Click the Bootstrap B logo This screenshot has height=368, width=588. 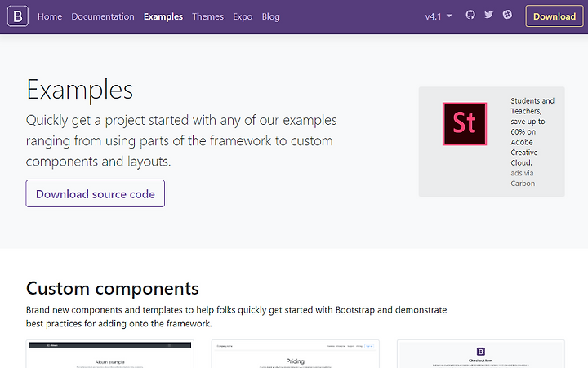18,16
